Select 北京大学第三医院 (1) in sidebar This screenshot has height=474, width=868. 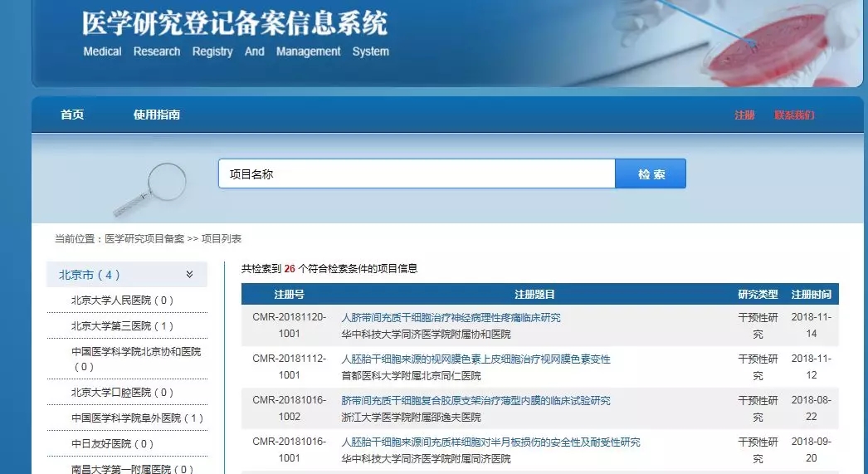pyautogui.click(x=122, y=326)
